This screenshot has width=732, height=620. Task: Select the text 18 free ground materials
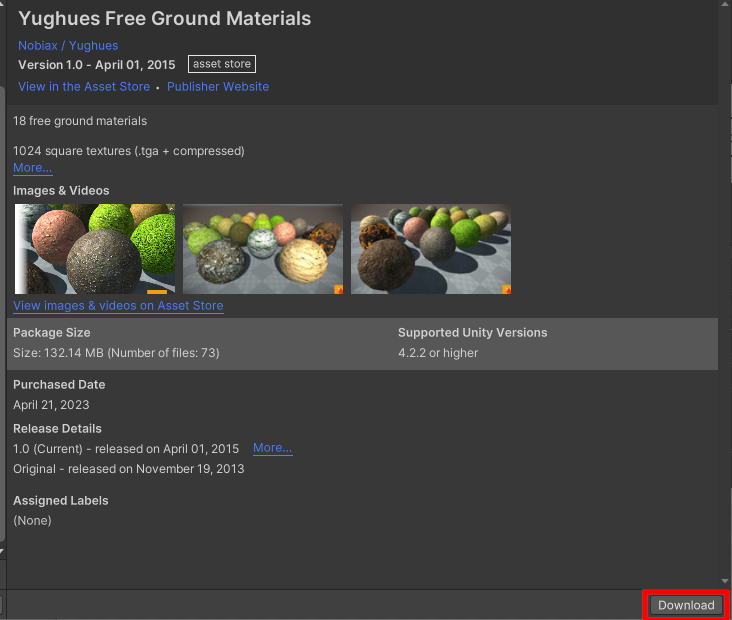click(x=80, y=121)
